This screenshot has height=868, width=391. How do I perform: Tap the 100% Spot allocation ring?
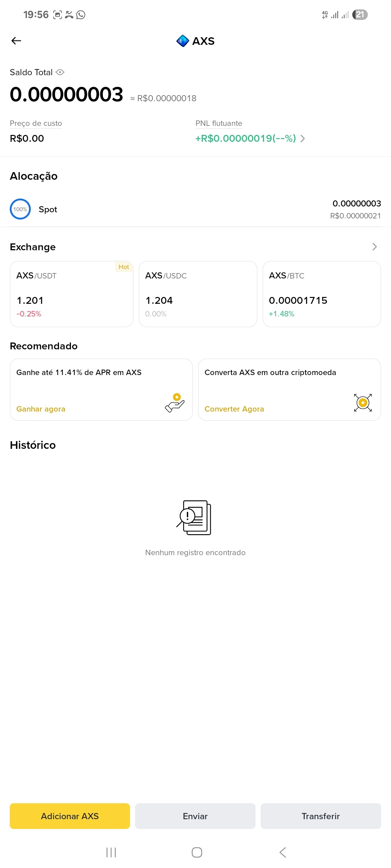[20, 209]
